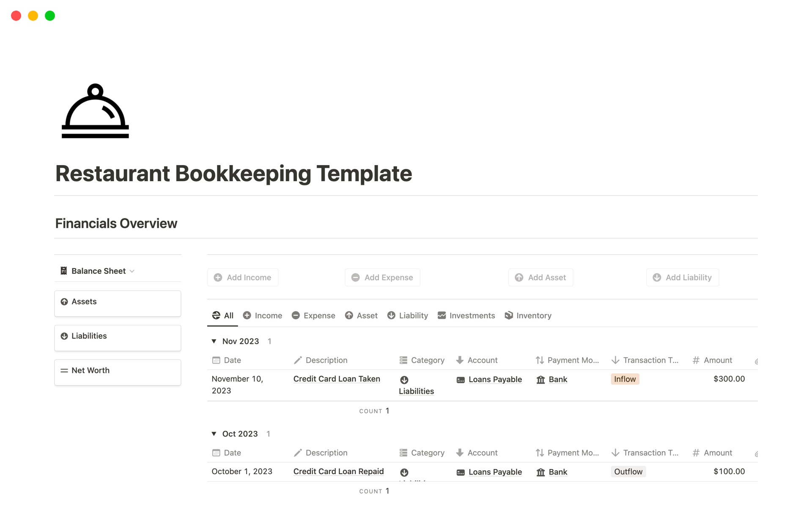
Task: Click the Add Asset arrow icon
Action: coord(519,277)
